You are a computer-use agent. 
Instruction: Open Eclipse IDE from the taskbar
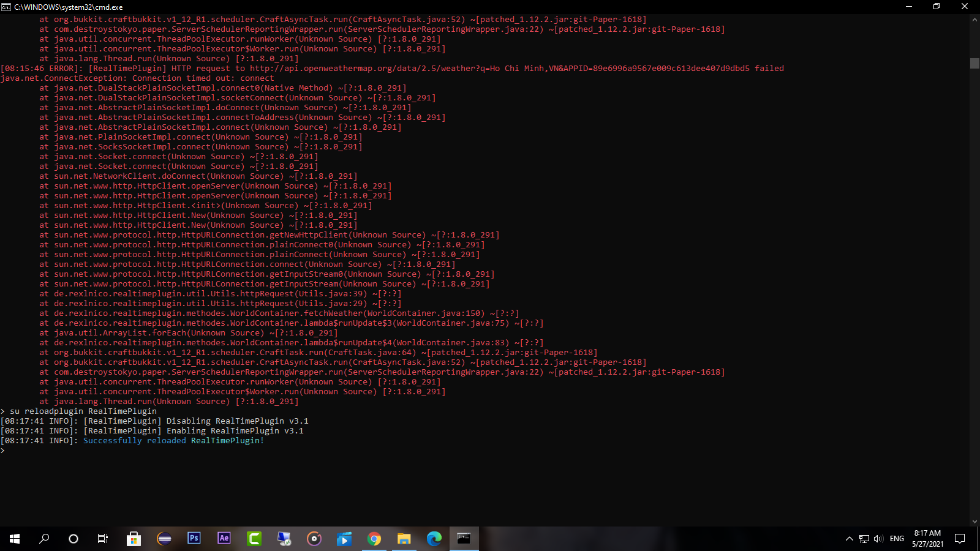click(164, 539)
